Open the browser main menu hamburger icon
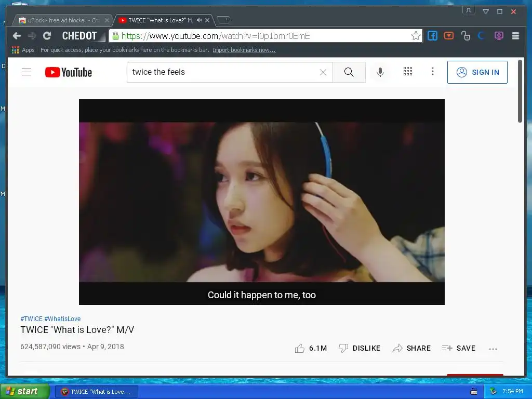 point(515,36)
